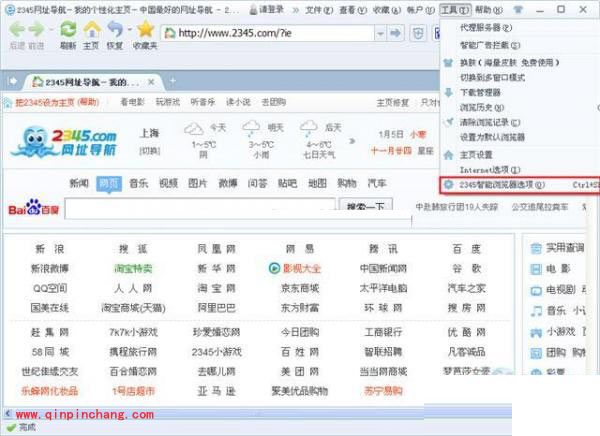The image size is (600, 436).
Task: Click the skin shirt icon in title bar
Action: coord(518,10)
